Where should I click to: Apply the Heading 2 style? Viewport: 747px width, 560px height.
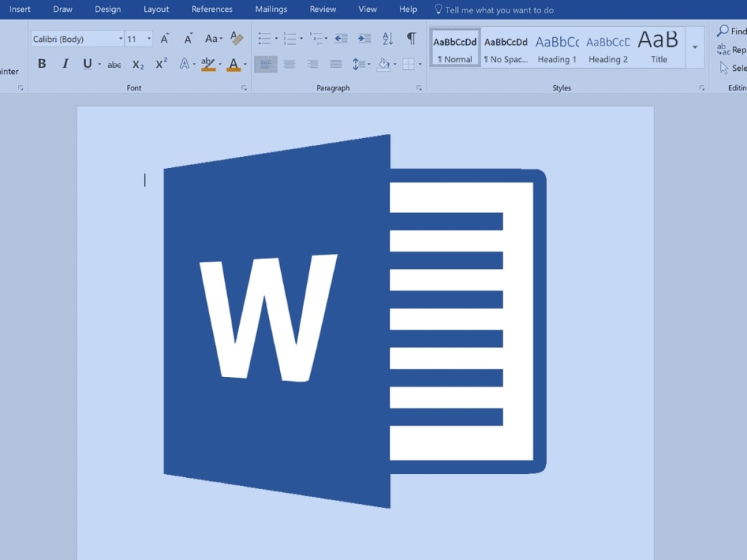pos(608,48)
